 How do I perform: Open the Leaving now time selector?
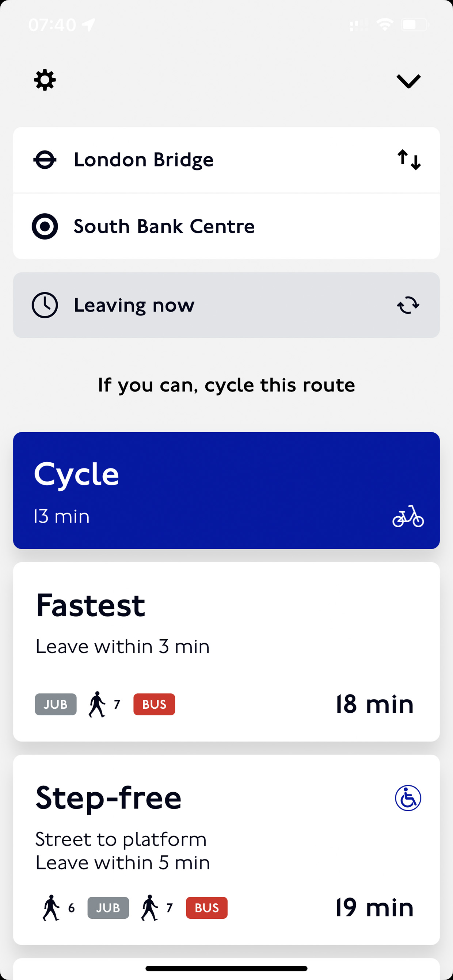(226, 305)
